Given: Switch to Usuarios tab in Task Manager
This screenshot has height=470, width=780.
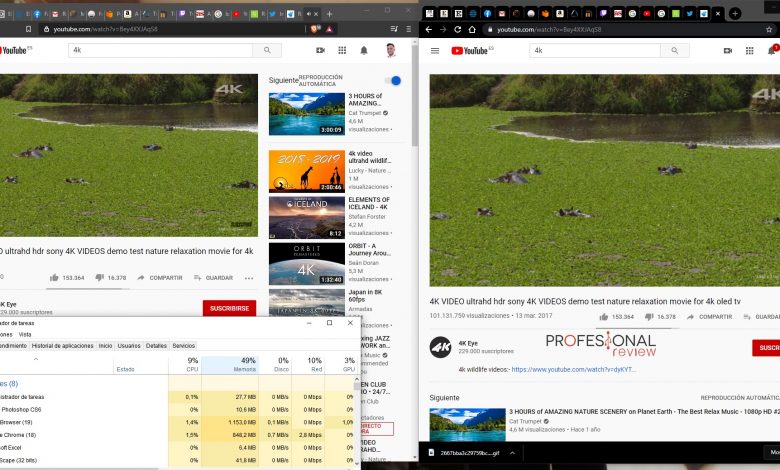Looking at the screenshot, I should point(129,346).
